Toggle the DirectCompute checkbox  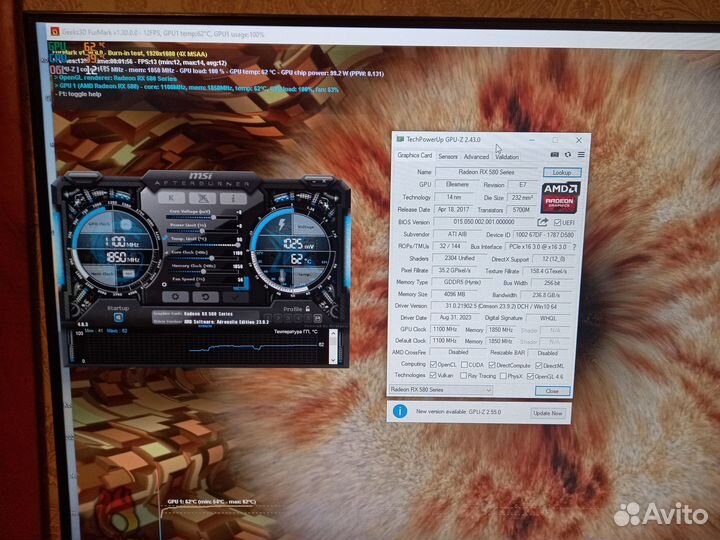(x=492, y=365)
